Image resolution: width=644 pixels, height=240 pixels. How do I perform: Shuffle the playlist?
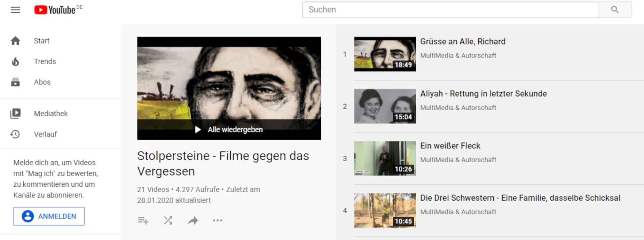tap(168, 220)
